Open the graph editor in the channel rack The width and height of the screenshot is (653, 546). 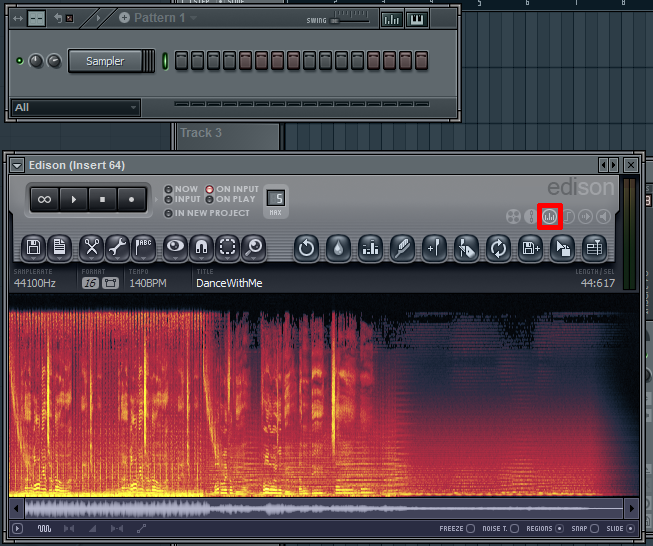click(391, 20)
